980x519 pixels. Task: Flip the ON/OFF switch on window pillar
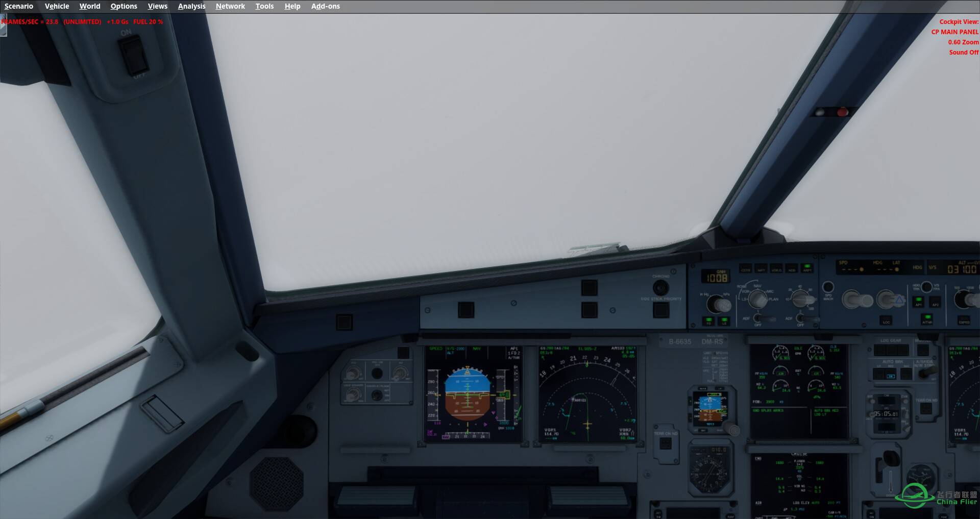(134, 55)
